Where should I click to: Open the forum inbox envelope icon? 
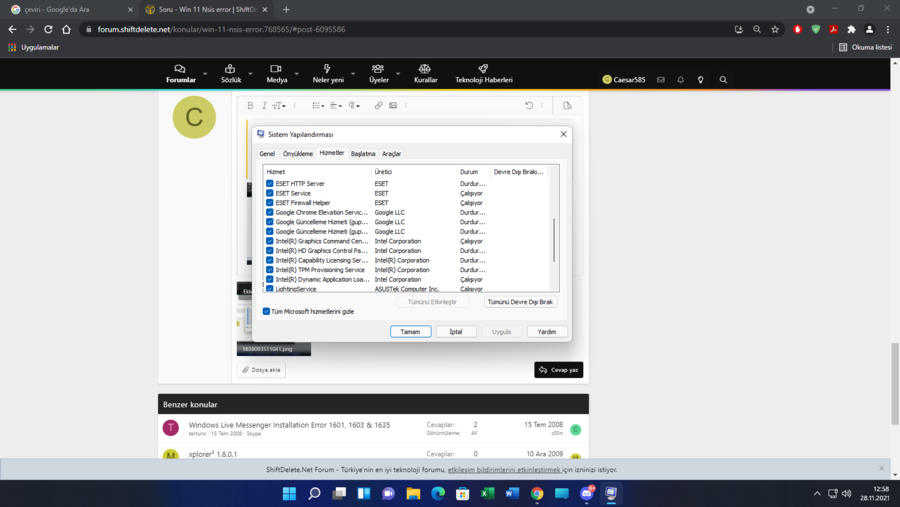(x=661, y=80)
